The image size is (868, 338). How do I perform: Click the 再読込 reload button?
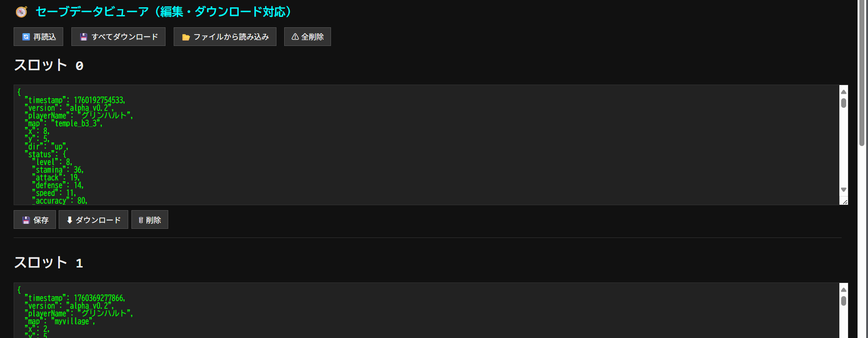(38, 37)
